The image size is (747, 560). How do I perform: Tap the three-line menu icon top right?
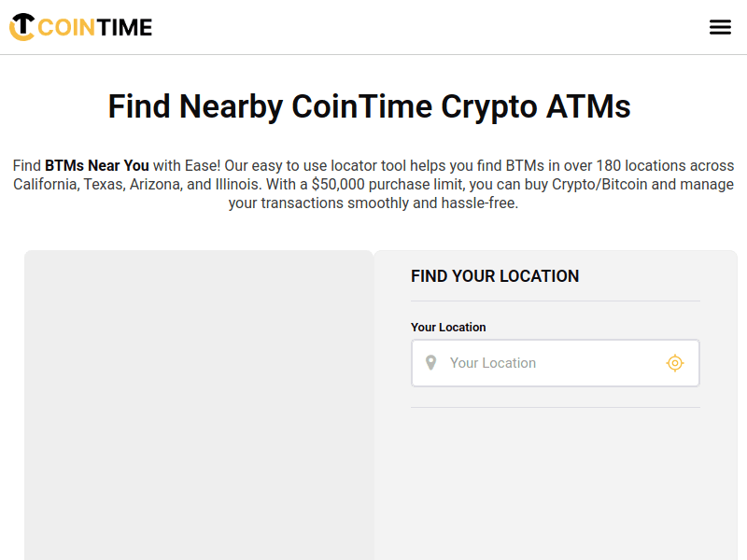tap(720, 27)
